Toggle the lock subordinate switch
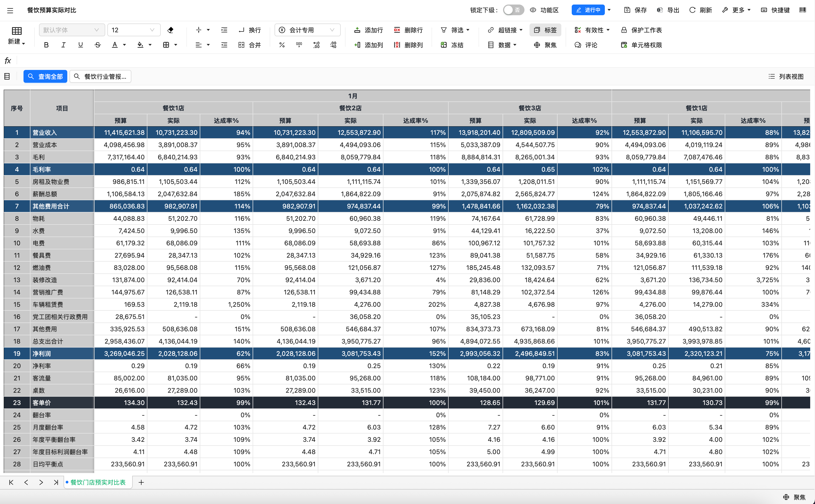The height and width of the screenshot is (504, 815). (x=513, y=10)
